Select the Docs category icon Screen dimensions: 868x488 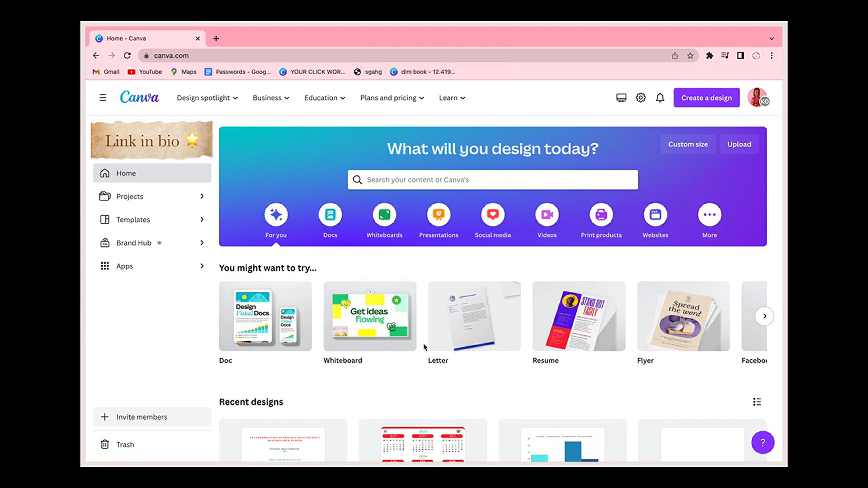[330, 215]
